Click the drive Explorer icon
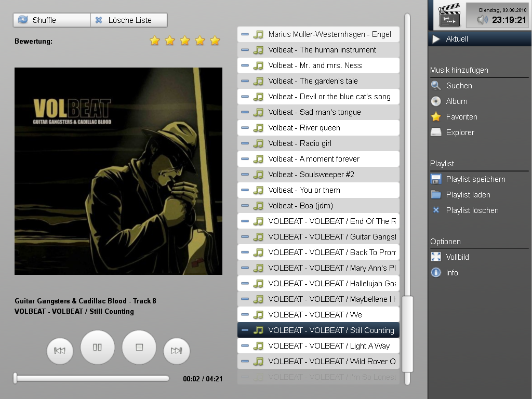The image size is (532, 399). pyautogui.click(x=436, y=132)
